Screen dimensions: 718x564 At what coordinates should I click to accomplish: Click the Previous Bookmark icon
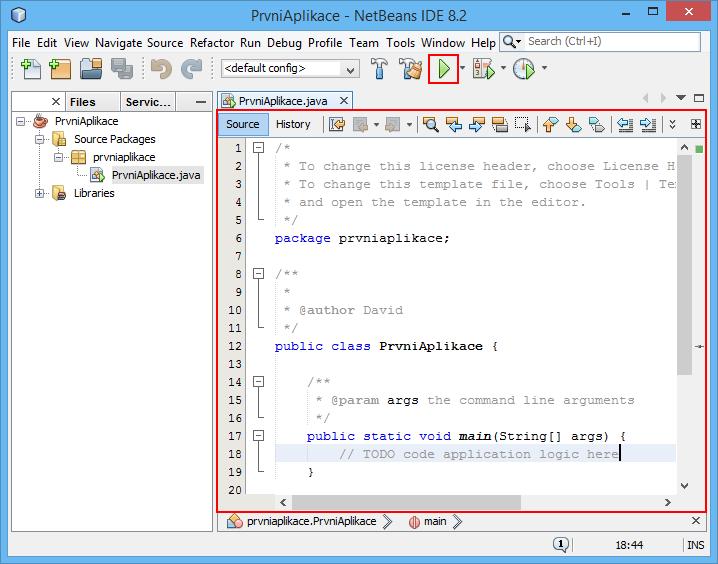pyautogui.click(x=550, y=124)
